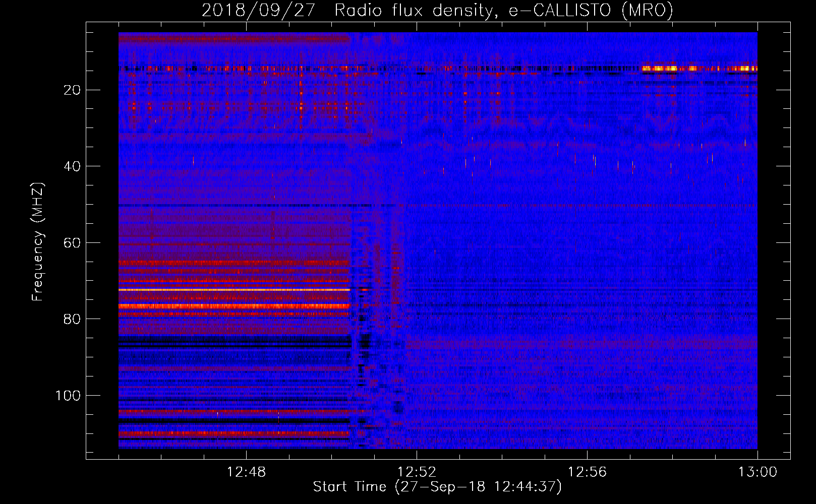
Task: Click the 'Start Time (27-Sep-18 12:44:37)' label
Action: point(437,487)
